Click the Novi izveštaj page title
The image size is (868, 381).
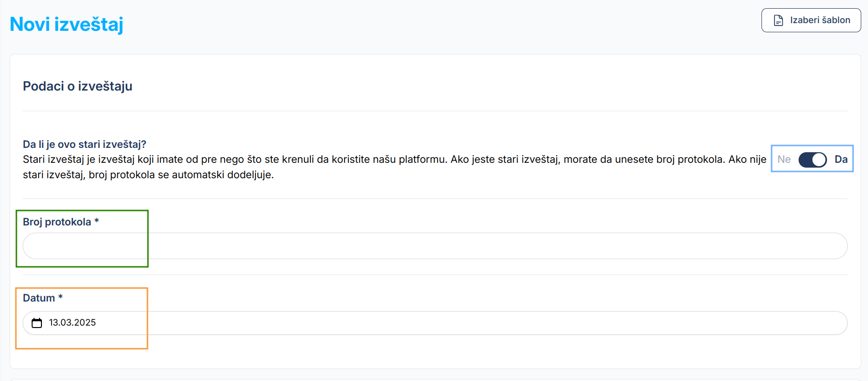click(x=67, y=24)
